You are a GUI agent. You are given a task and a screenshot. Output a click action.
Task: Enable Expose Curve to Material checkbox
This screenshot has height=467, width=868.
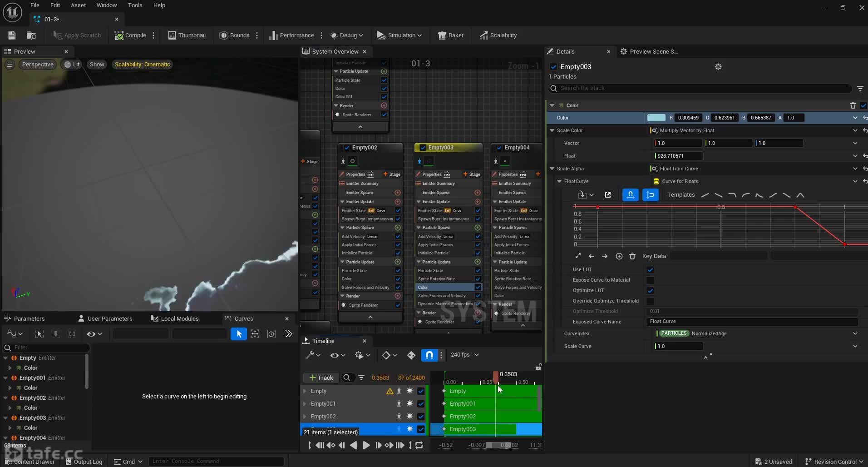pyautogui.click(x=650, y=280)
